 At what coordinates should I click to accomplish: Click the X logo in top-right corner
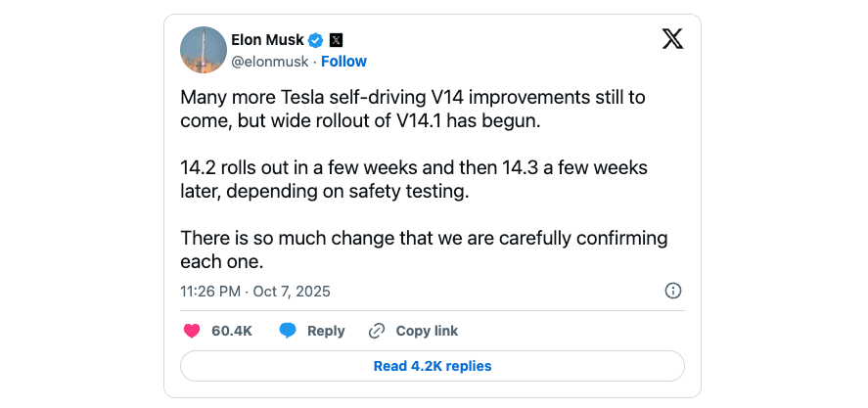click(x=672, y=39)
